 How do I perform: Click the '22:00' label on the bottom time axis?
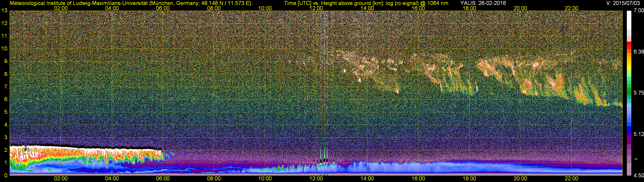pos(571,179)
